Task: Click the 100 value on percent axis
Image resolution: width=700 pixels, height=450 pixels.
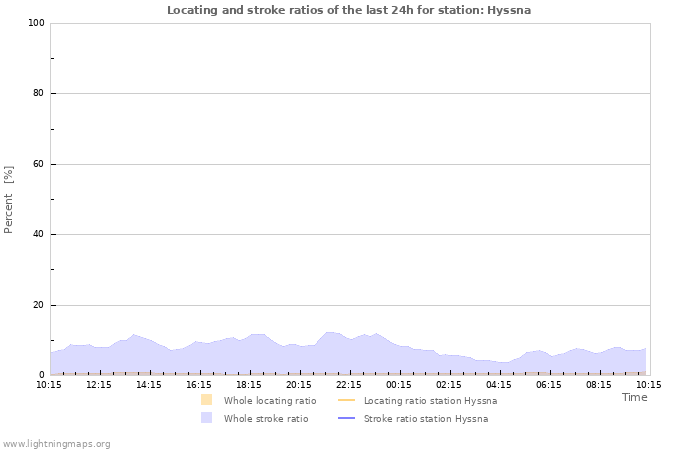Action: coord(37,23)
